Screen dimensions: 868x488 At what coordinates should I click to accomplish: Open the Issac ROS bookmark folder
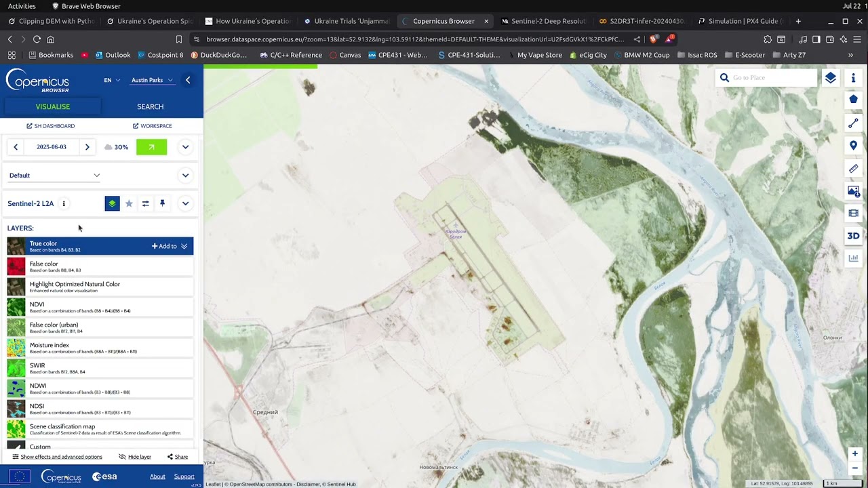point(696,55)
